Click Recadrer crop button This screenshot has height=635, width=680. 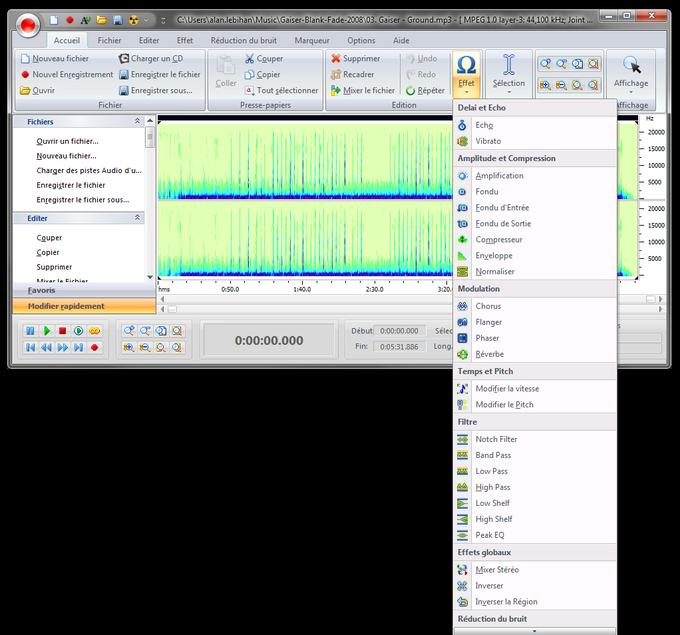(x=353, y=75)
